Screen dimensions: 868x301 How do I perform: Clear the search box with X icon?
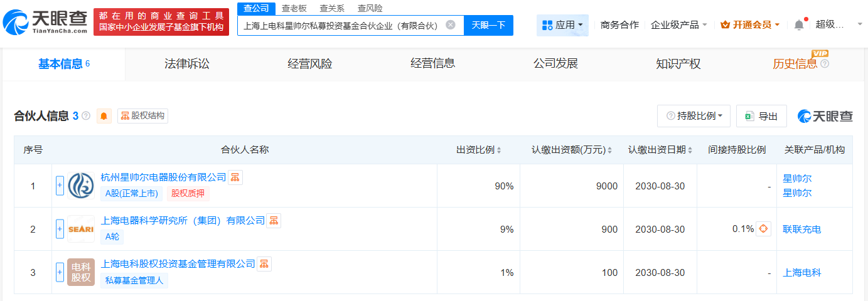[x=451, y=25]
